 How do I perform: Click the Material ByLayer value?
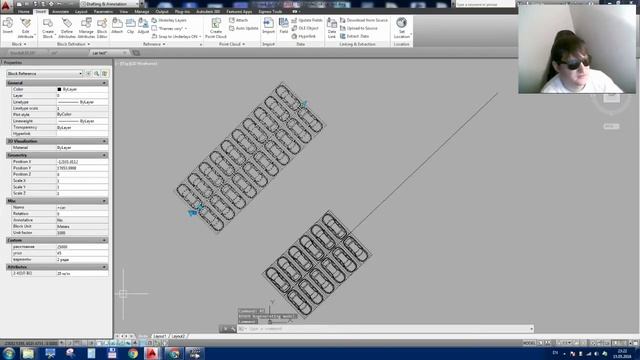pyautogui.click(x=82, y=147)
